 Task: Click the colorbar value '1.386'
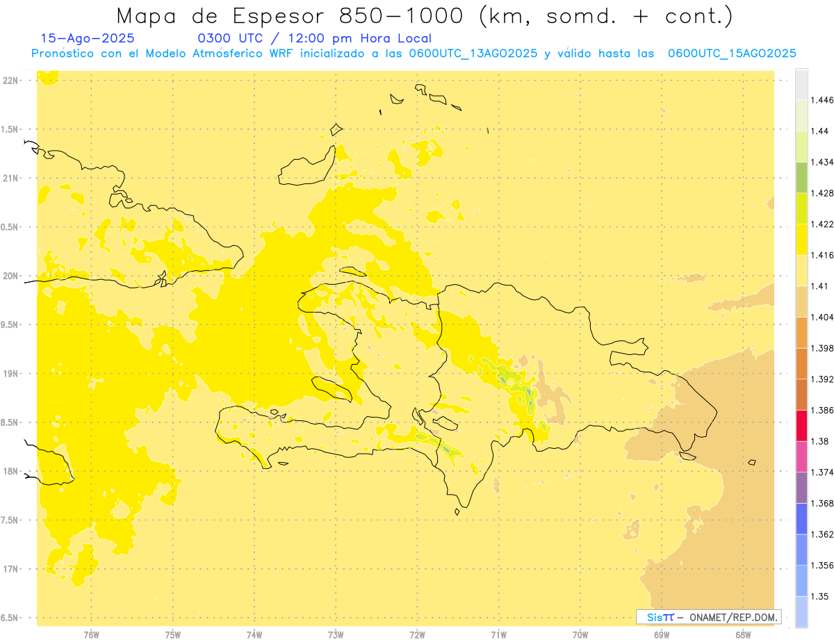tap(824, 411)
